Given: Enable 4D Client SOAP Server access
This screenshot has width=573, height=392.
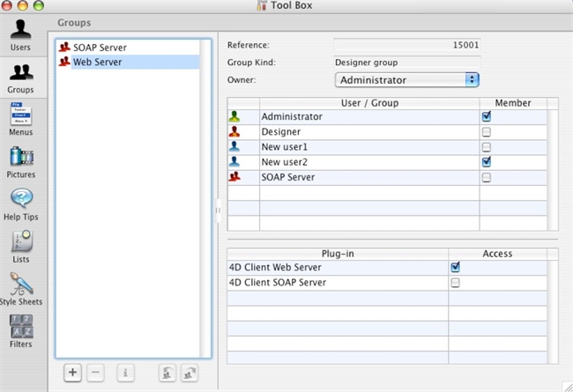Looking at the screenshot, I should click(x=455, y=283).
